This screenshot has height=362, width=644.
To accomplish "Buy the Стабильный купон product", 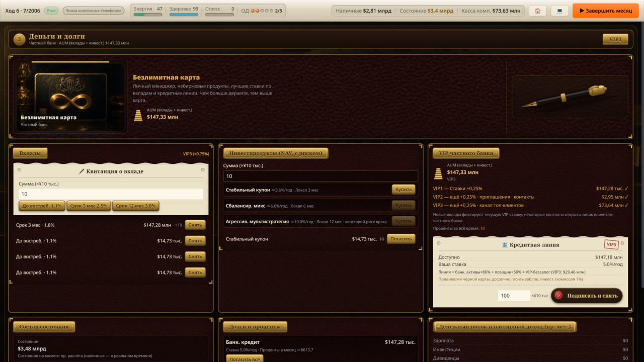I will (x=404, y=190).
